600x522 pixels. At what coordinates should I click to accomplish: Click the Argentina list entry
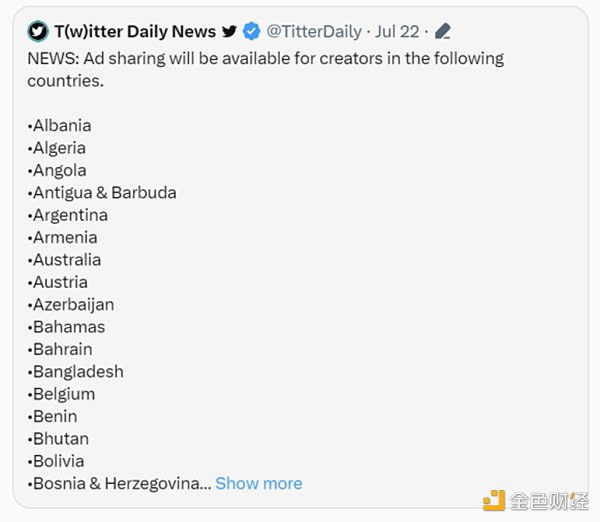(70, 215)
